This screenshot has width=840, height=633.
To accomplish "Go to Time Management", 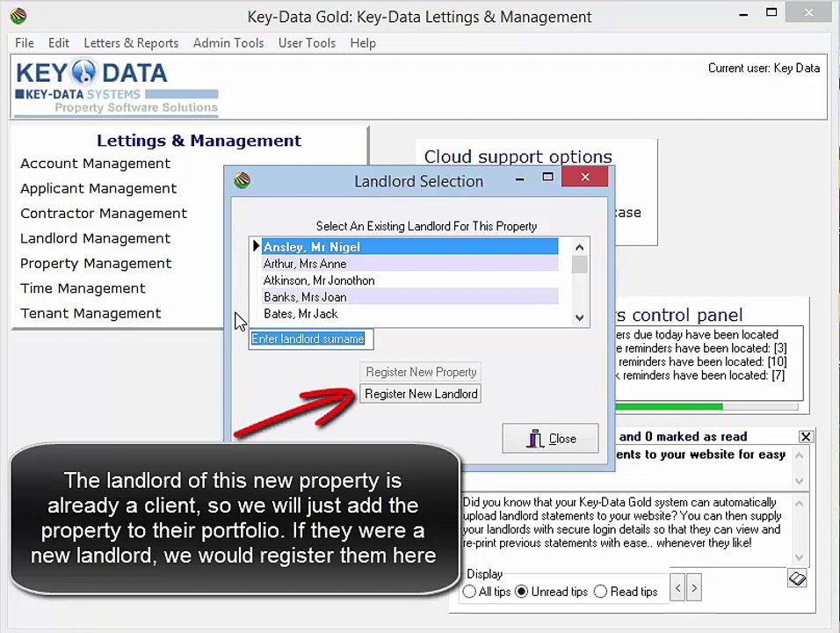I will pos(83,288).
